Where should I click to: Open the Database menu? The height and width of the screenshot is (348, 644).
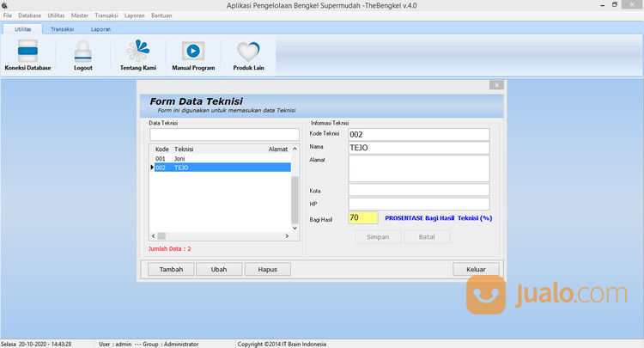29,15
